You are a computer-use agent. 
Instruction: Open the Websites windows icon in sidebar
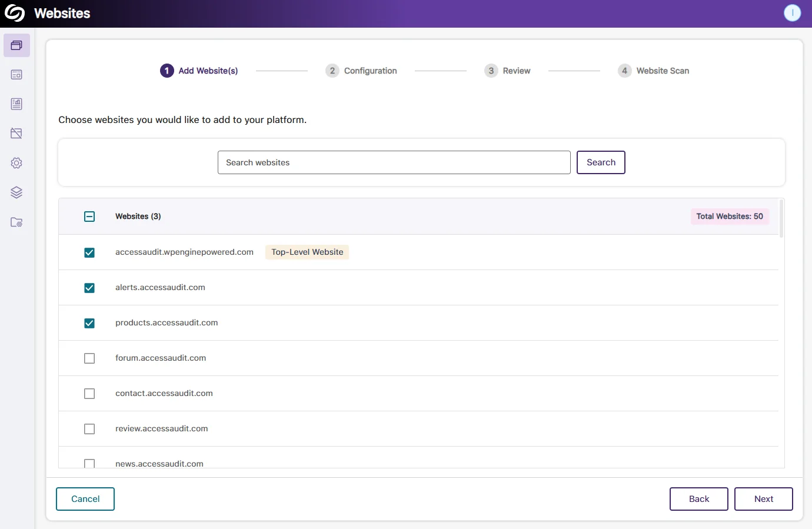click(x=16, y=45)
